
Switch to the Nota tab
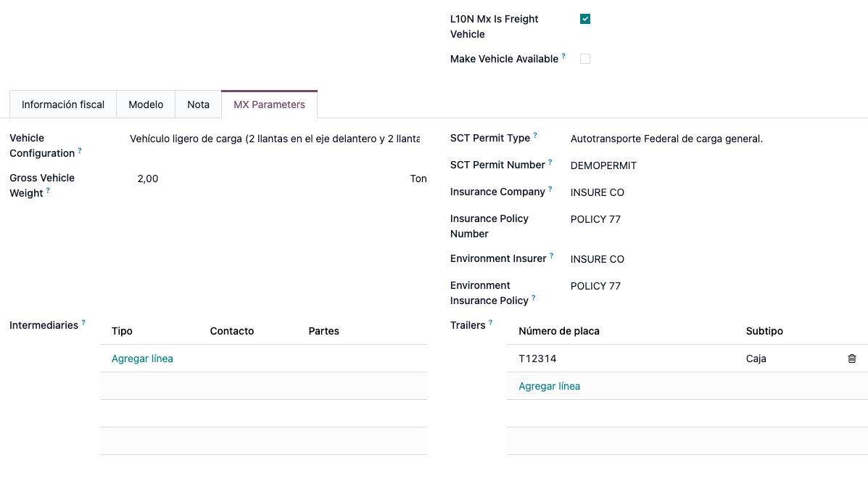pos(198,104)
